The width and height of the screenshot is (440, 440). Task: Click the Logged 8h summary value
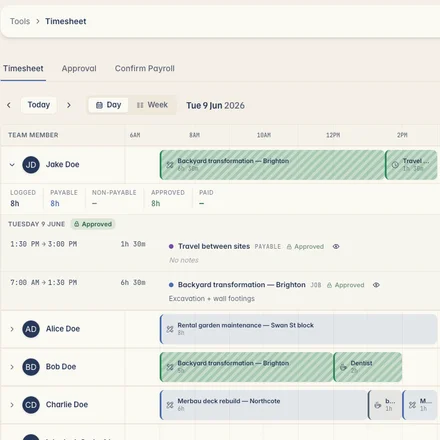(x=15, y=204)
